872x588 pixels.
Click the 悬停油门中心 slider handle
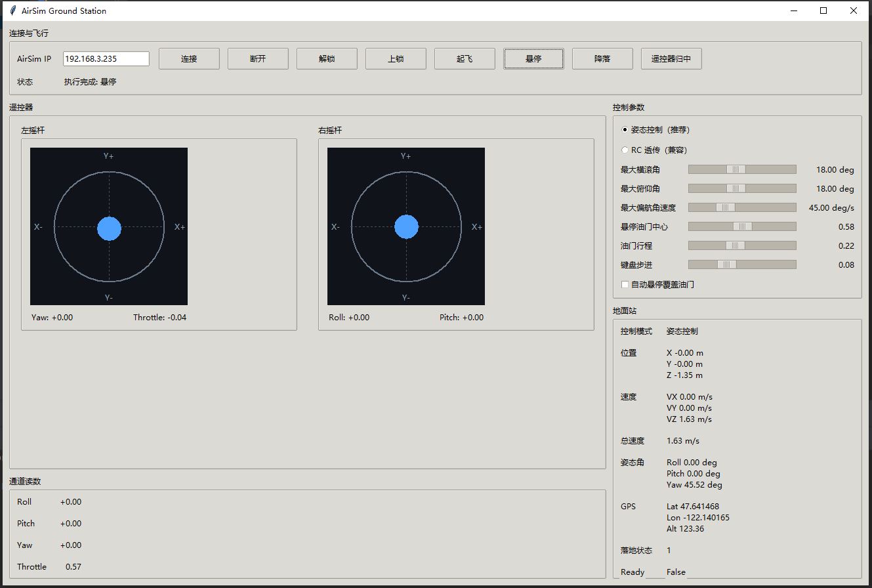coord(743,226)
